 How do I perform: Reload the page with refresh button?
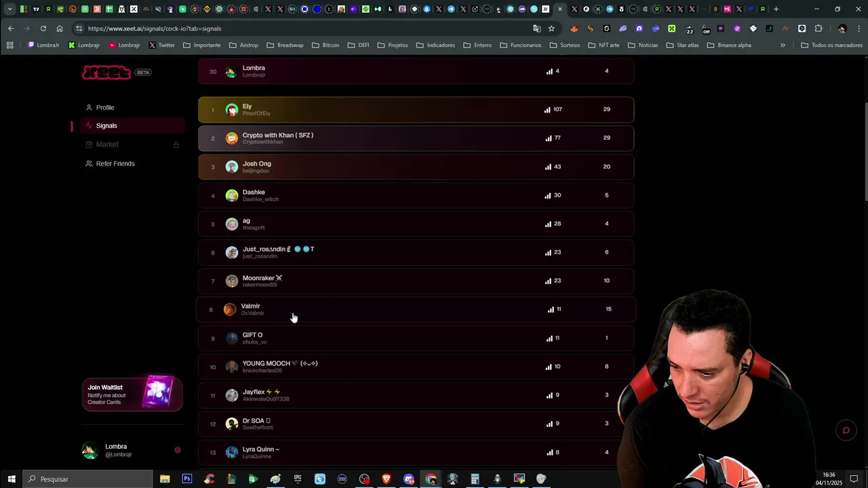tap(43, 28)
